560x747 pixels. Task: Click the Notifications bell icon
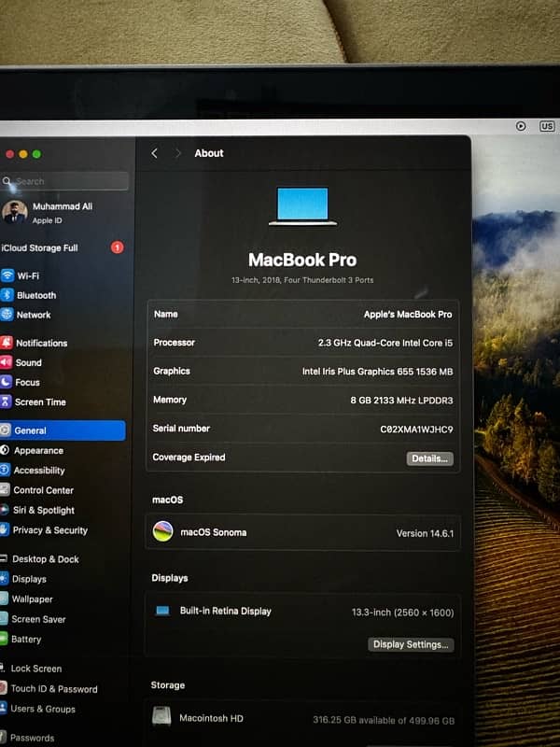tap(7, 343)
